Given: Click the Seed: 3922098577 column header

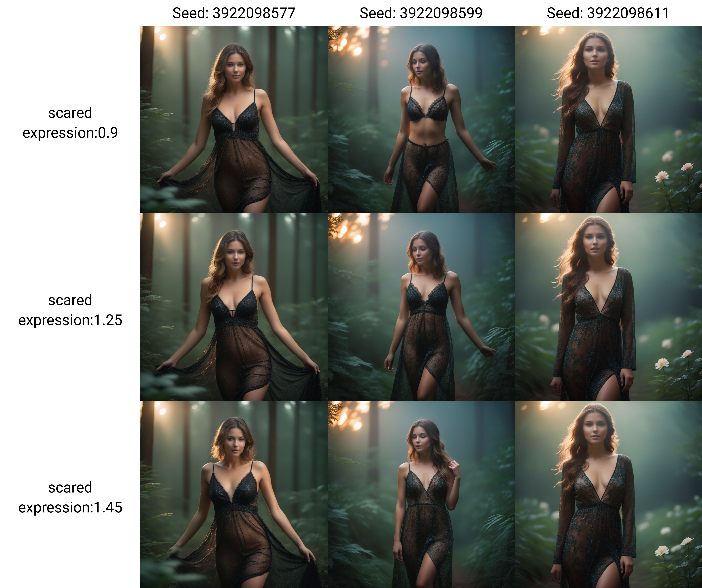Looking at the screenshot, I should [234, 13].
